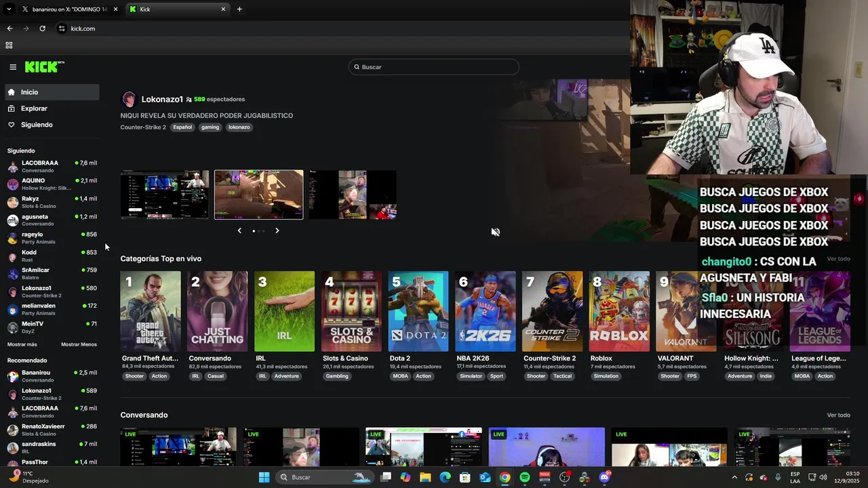The image size is (868, 488).
Task: Open Discord from taskbar
Action: tap(604, 477)
